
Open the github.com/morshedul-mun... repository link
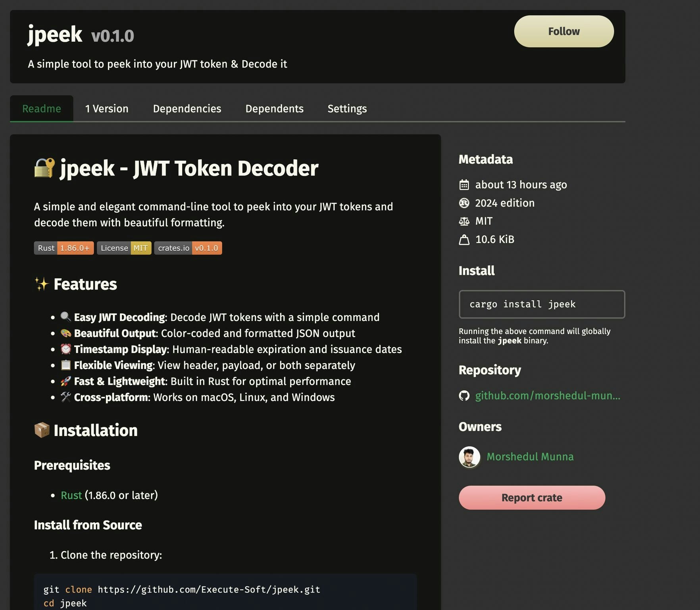[x=547, y=396]
